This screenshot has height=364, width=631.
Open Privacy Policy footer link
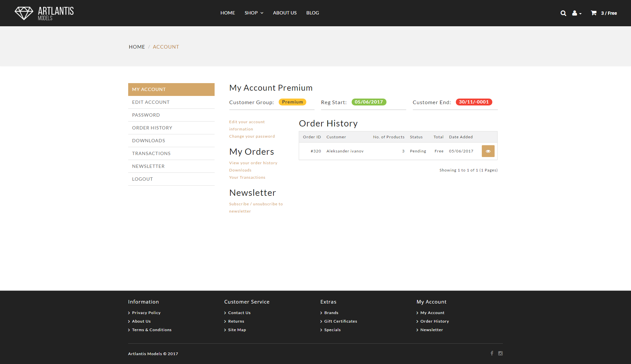point(146,313)
